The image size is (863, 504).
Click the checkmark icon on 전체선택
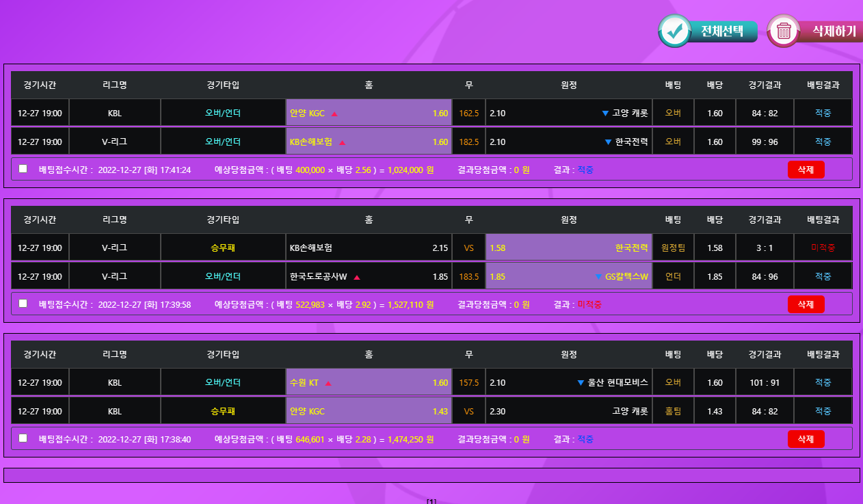click(676, 31)
